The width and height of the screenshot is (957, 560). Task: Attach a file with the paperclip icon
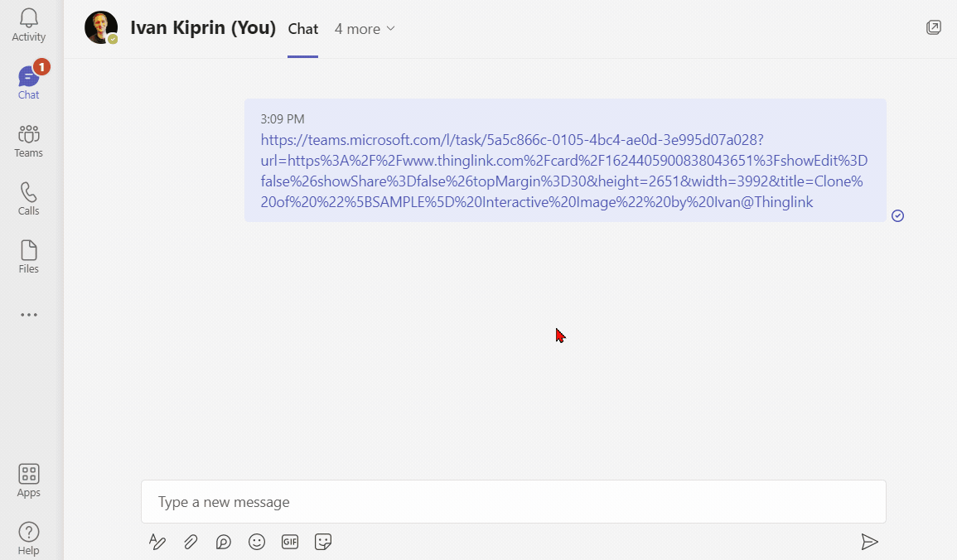pyautogui.click(x=190, y=541)
